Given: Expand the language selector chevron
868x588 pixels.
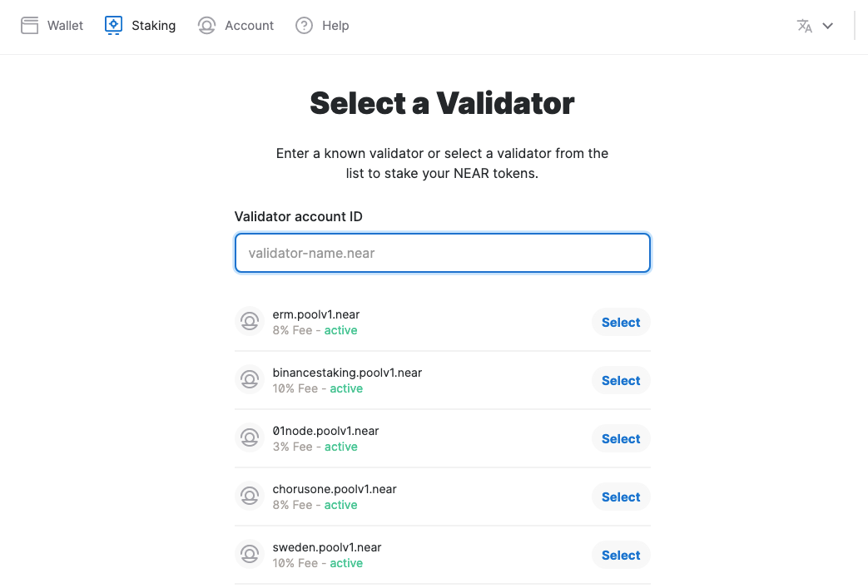Looking at the screenshot, I should tap(828, 26).
